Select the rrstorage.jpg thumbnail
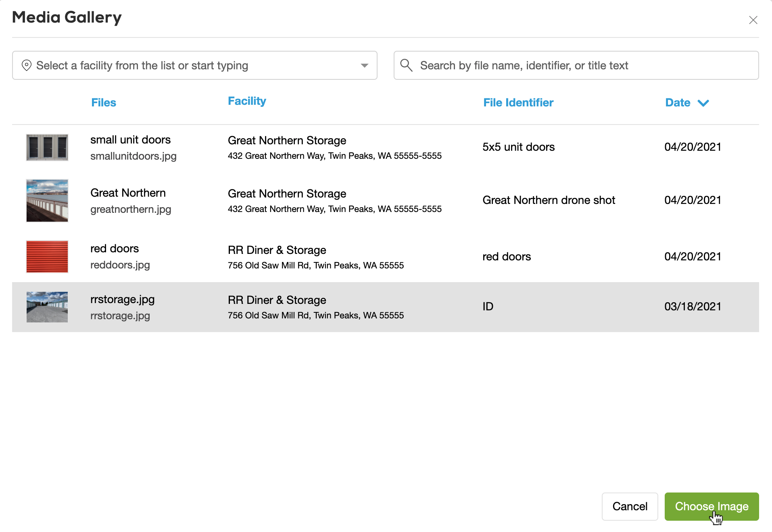Image resolution: width=772 pixels, height=532 pixels. (47, 307)
